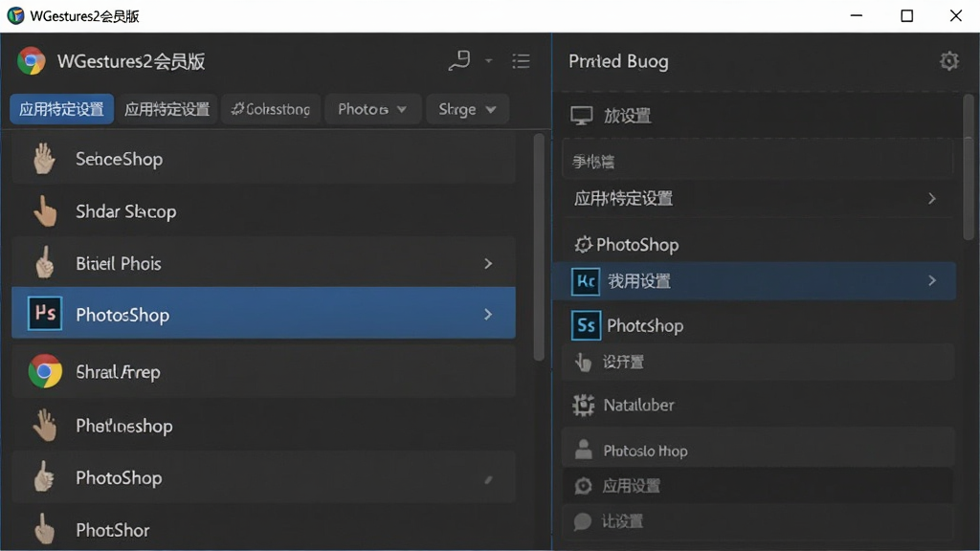The width and height of the screenshot is (980, 551).
Task: Click the hand pointer icon beside 设疗置
Action: point(583,362)
